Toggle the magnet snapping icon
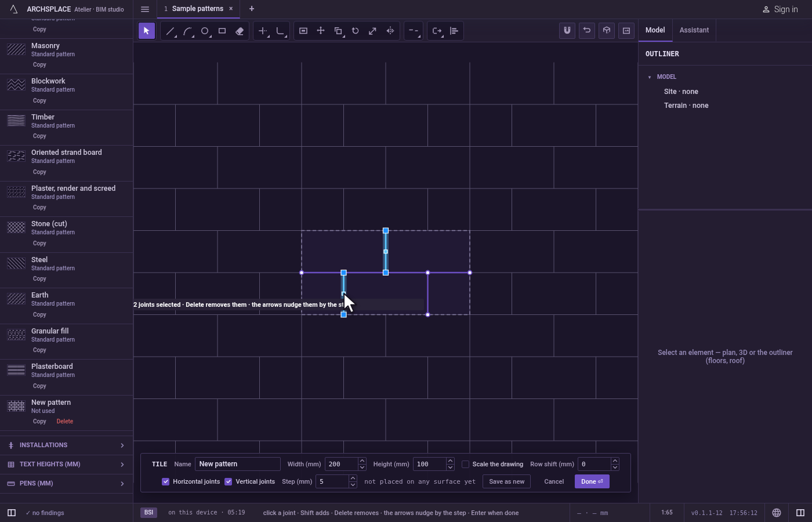 567,31
